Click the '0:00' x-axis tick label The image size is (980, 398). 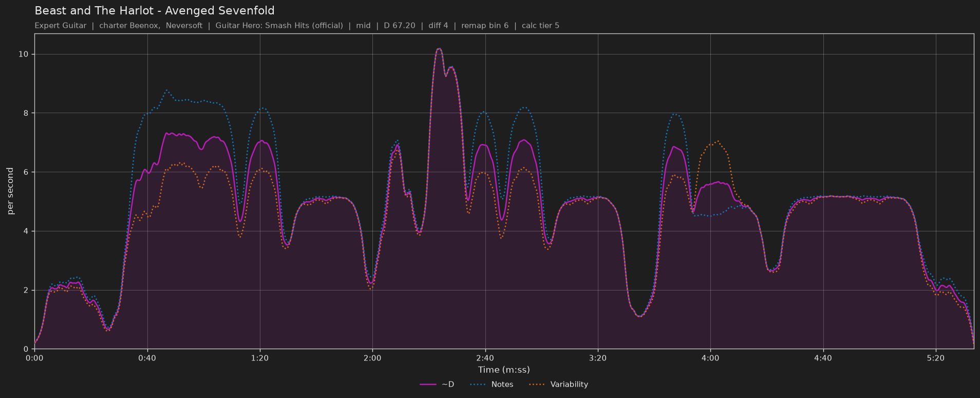pyautogui.click(x=34, y=358)
